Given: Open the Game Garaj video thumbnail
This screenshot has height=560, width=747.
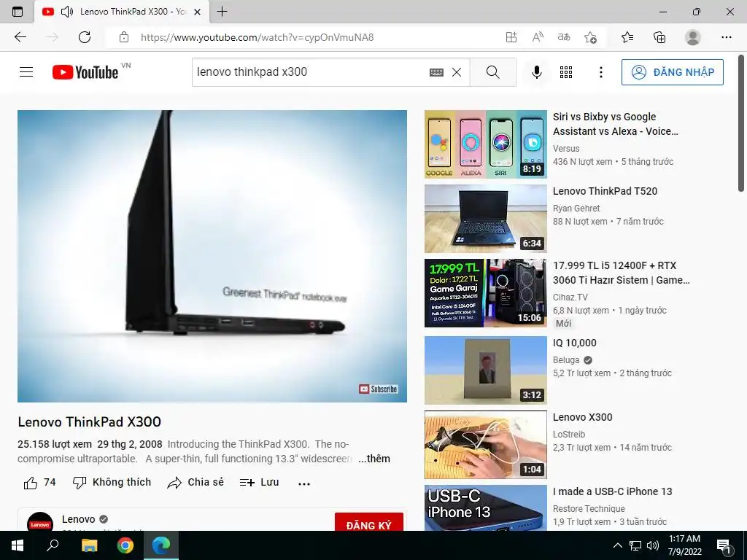Looking at the screenshot, I should tap(485, 293).
